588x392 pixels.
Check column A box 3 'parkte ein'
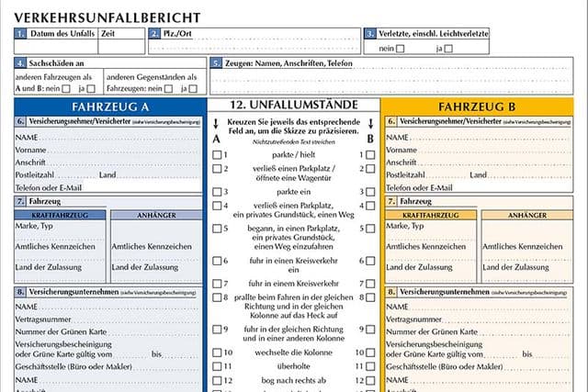tap(217, 192)
